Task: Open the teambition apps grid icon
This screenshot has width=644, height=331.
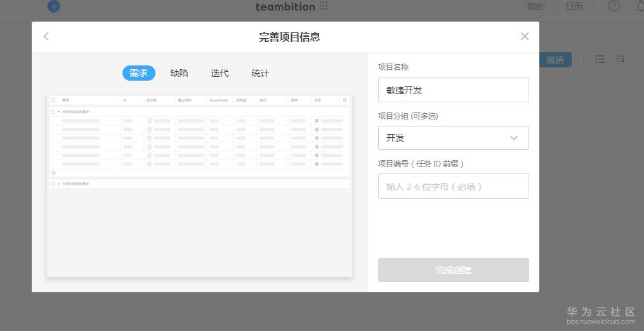Action: pos(324,6)
